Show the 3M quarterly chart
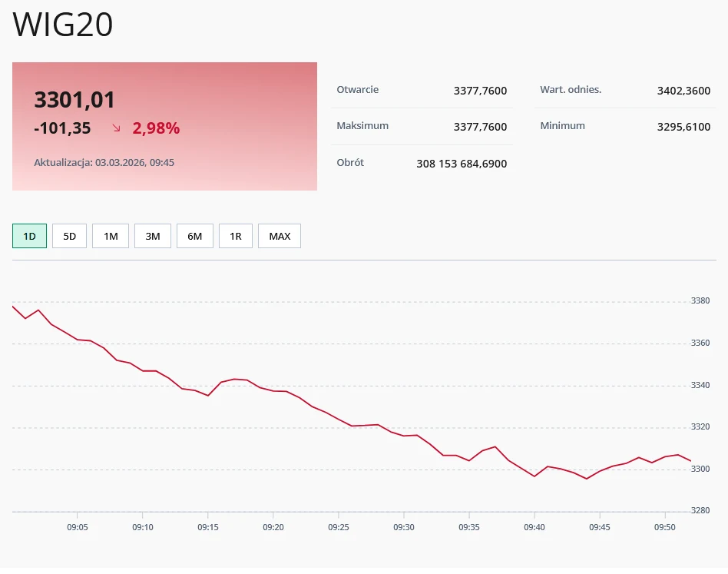The width and height of the screenshot is (728, 574). point(152,236)
